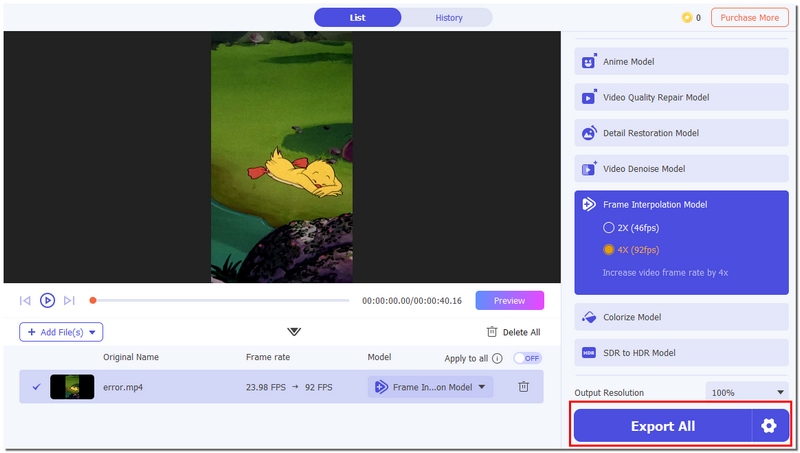
Task: Click the Video Quality Repair Model icon
Action: pos(589,97)
